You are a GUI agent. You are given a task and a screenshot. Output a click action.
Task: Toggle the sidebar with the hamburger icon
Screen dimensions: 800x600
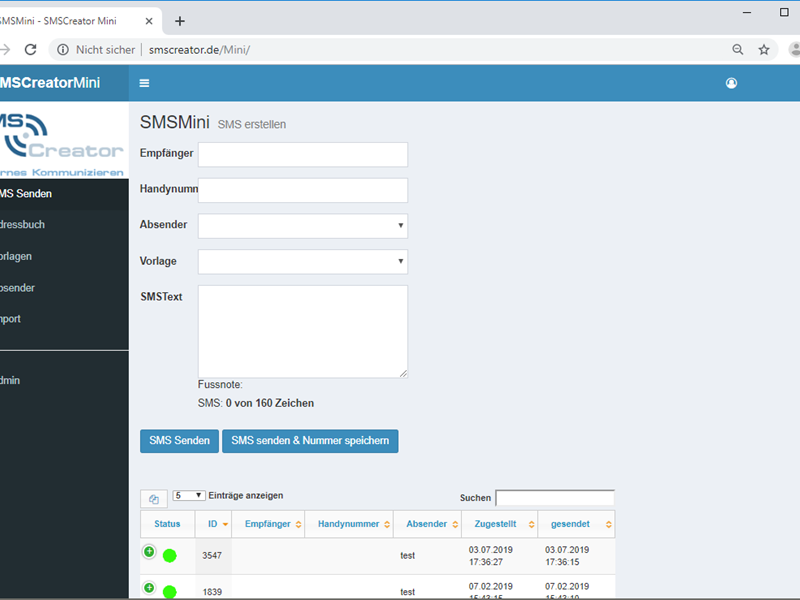tap(145, 83)
